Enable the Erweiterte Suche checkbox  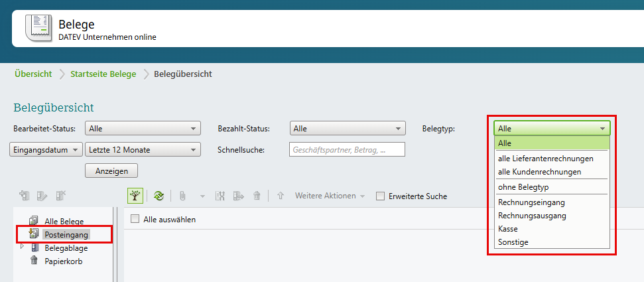[x=380, y=196]
